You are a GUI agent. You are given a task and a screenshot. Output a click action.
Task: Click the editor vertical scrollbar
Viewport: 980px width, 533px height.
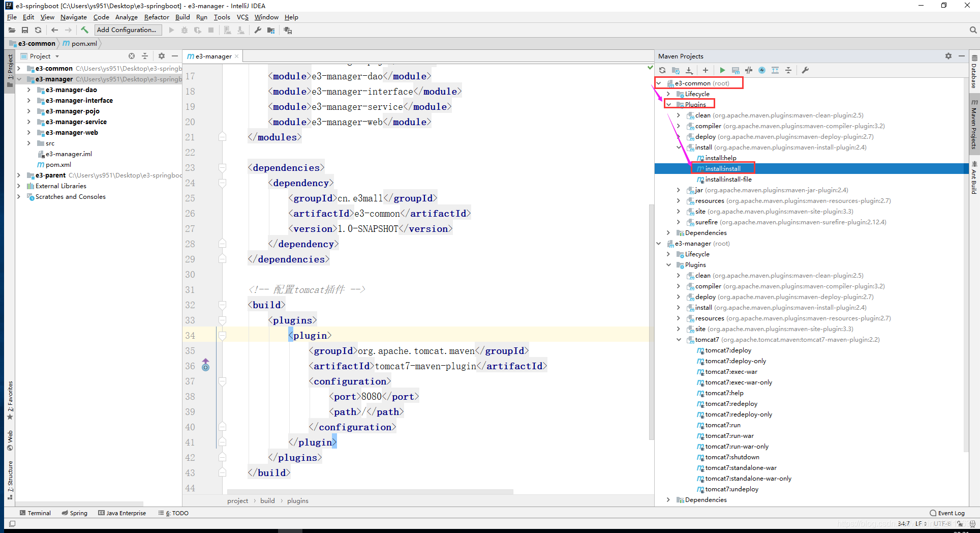click(651, 321)
